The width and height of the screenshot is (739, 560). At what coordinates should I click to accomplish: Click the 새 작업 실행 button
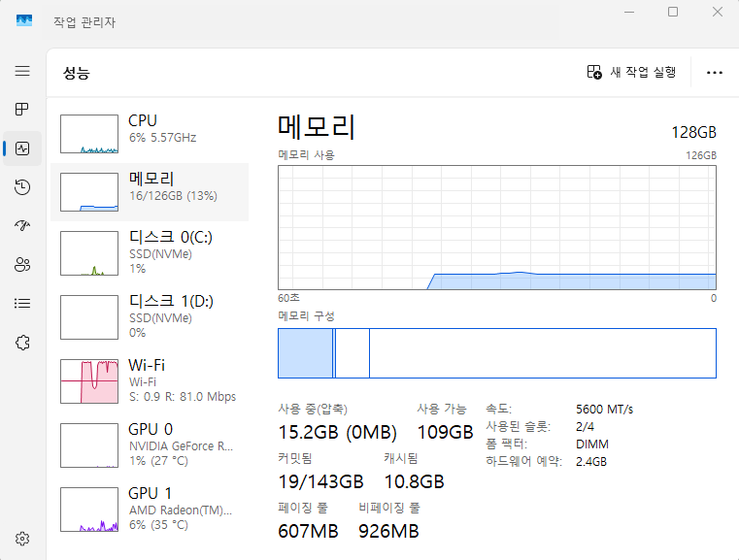click(632, 73)
